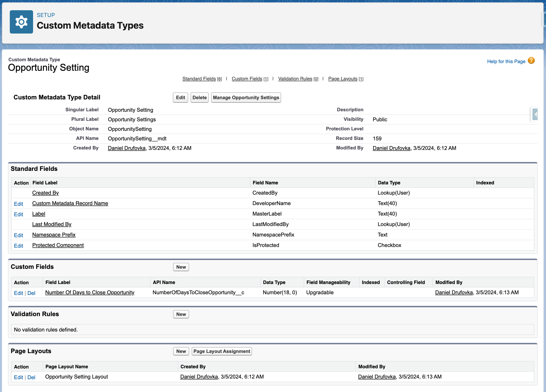The image size is (546, 392).
Task: Click Page Layout Assignment button
Action: (x=222, y=351)
